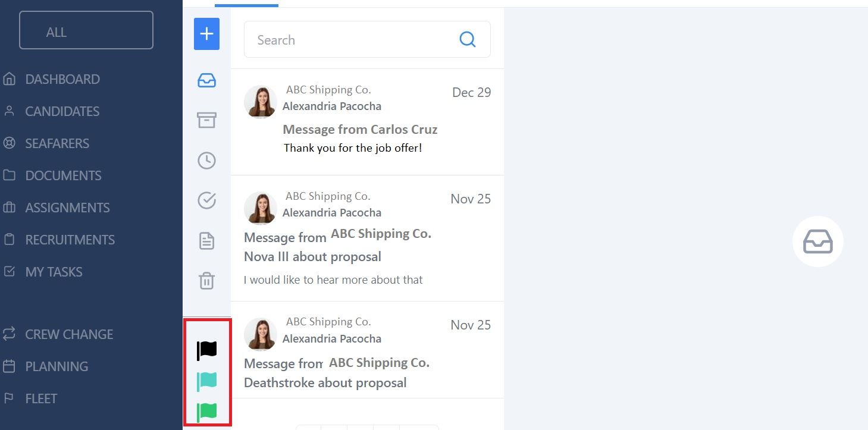Click the My Tasks checkbox icon
868x430 pixels.
(x=9, y=272)
